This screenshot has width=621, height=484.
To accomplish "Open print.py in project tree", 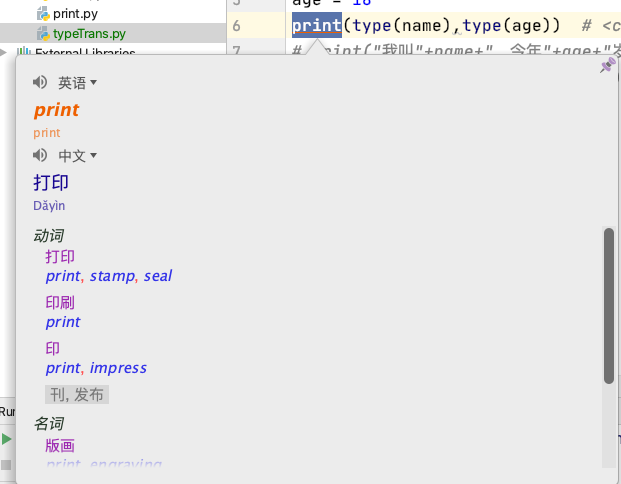I will pos(75,14).
